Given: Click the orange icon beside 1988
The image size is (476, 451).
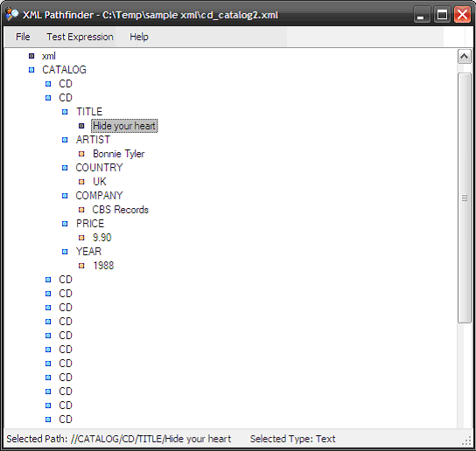Looking at the screenshot, I should [81, 266].
